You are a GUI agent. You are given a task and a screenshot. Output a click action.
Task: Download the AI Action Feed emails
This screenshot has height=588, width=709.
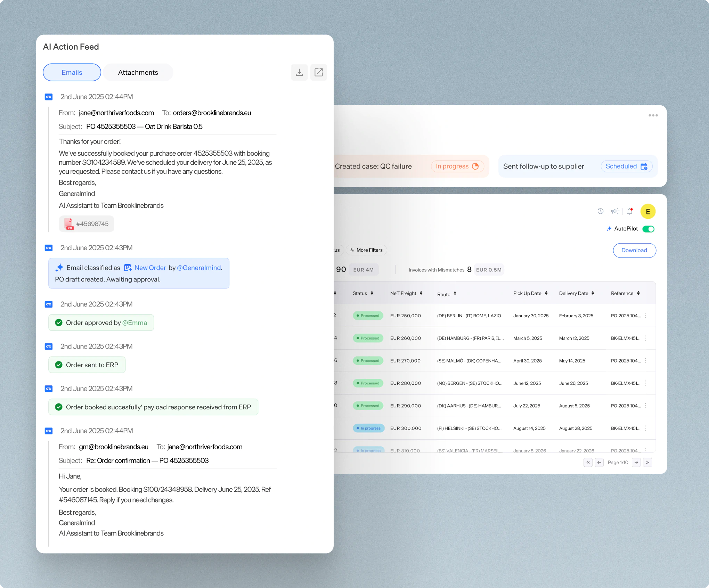tap(299, 72)
